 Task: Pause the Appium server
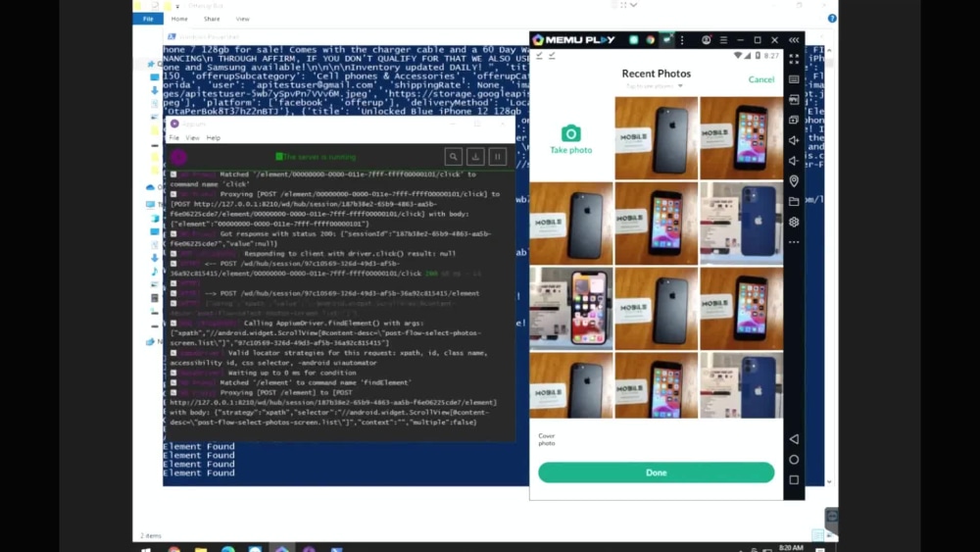coord(498,157)
